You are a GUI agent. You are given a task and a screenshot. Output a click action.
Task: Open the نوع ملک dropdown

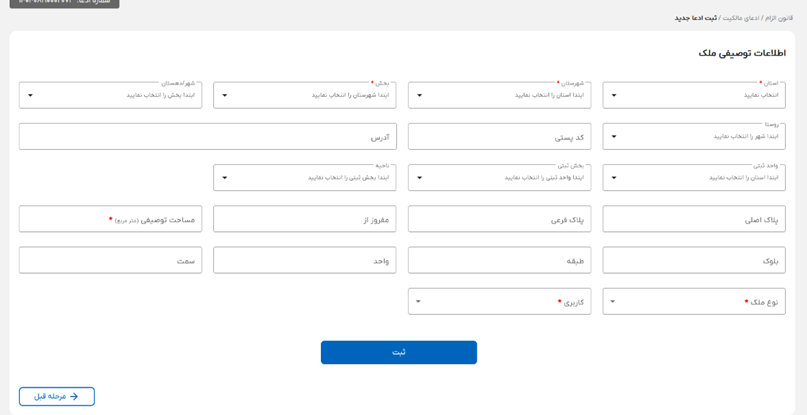[694, 302]
